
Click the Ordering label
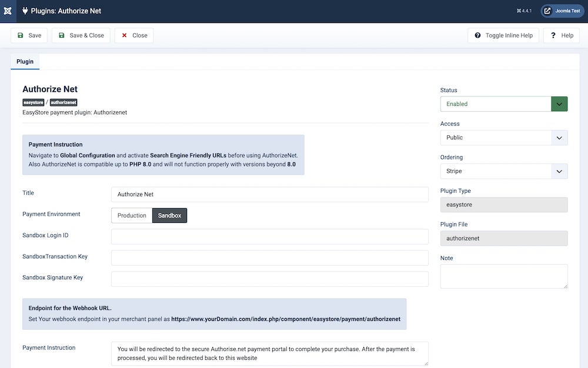452,158
